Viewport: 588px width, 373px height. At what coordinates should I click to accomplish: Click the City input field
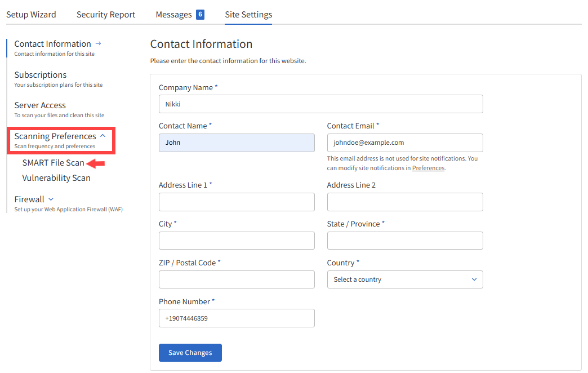tap(236, 240)
